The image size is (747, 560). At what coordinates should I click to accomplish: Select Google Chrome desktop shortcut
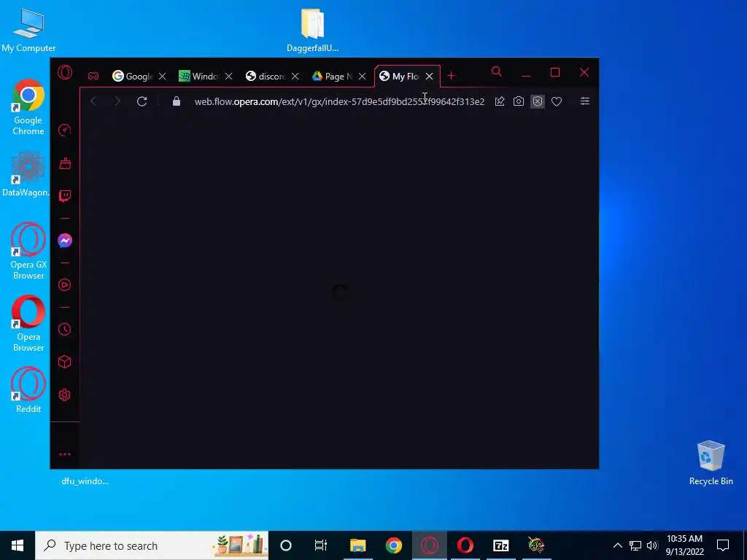tap(28, 108)
